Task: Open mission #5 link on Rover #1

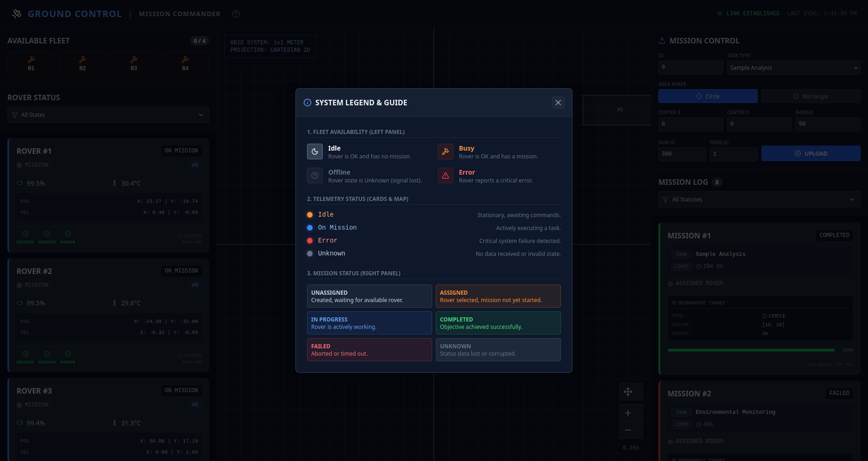Action: tap(195, 165)
